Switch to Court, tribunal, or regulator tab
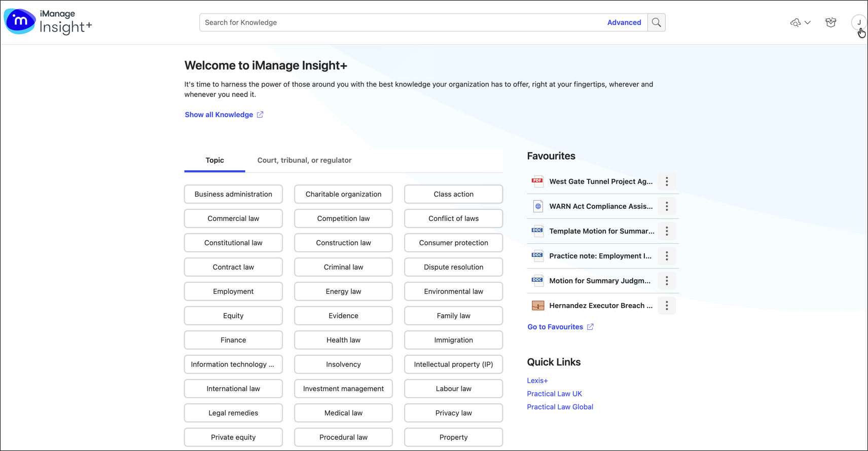This screenshot has height=451, width=868. [x=304, y=160]
